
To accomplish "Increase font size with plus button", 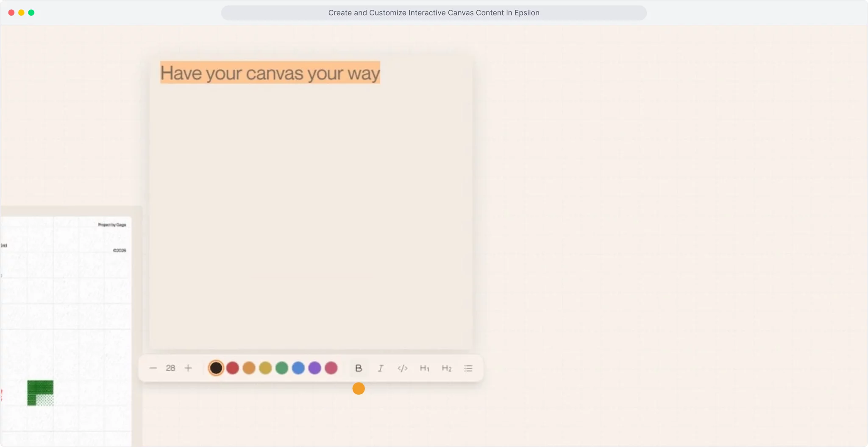I will (188, 368).
